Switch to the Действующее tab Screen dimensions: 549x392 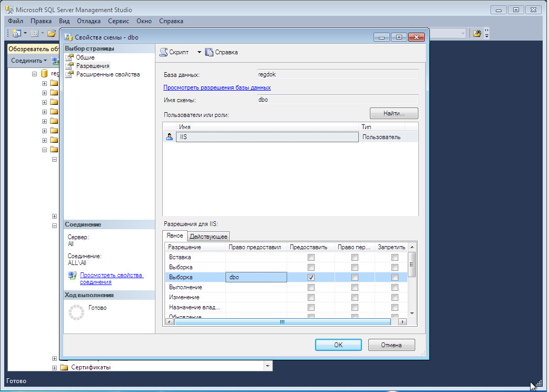(x=208, y=237)
